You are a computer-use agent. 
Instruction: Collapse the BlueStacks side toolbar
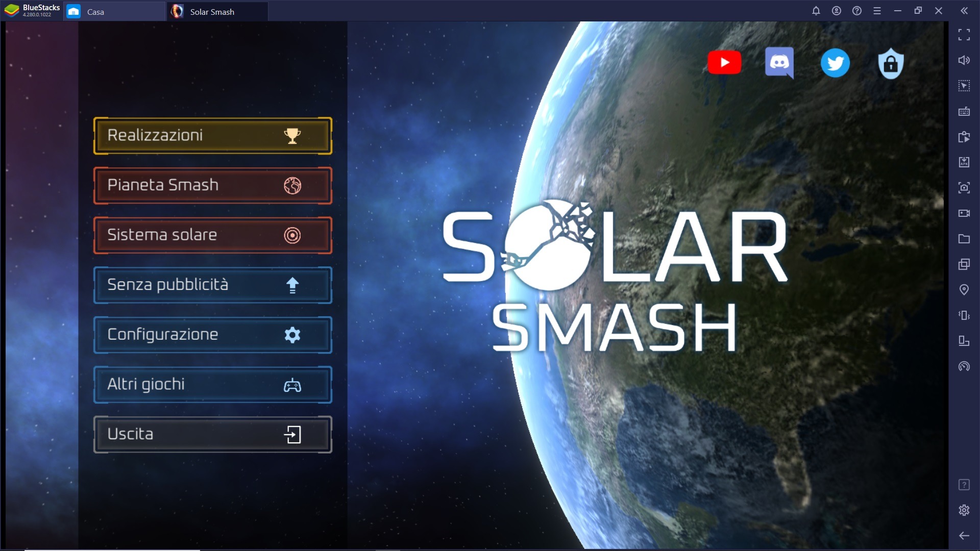point(964,11)
